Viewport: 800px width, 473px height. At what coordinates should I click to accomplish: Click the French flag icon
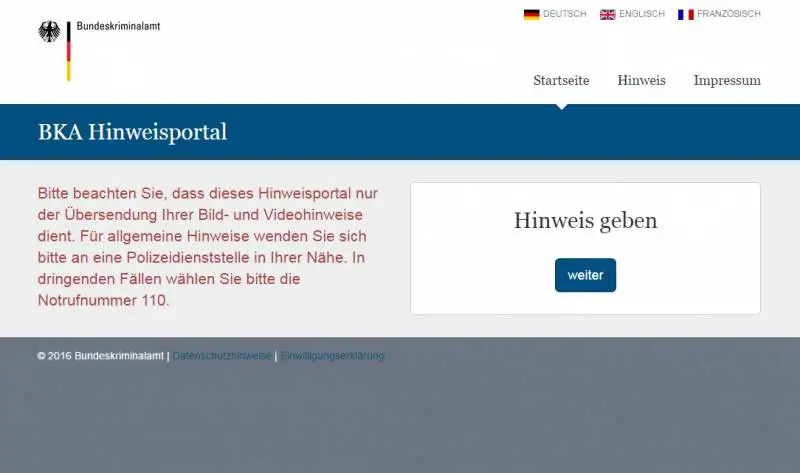tap(685, 14)
